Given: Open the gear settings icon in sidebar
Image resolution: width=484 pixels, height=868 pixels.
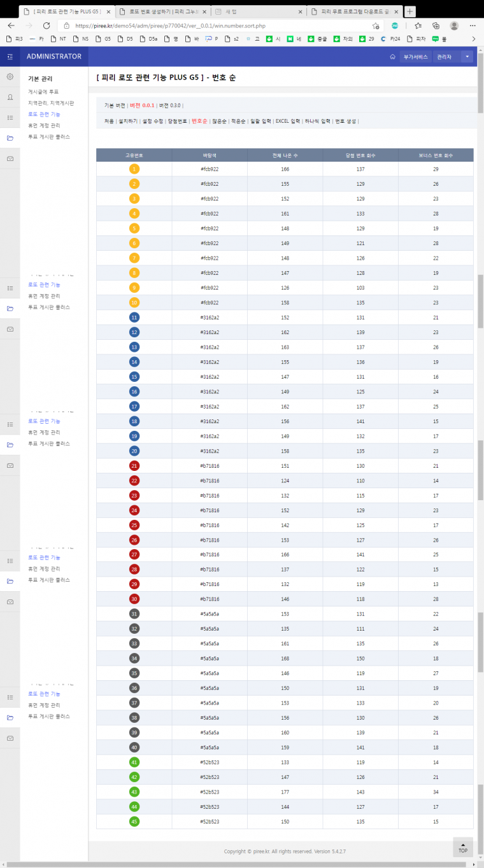Looking at the screenshot, I should (x=10, y=76).
